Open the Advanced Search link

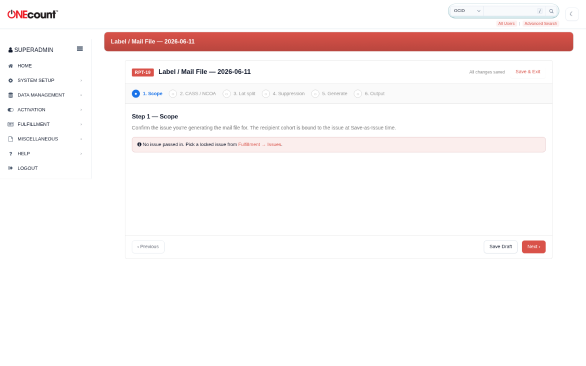(540, 24)
